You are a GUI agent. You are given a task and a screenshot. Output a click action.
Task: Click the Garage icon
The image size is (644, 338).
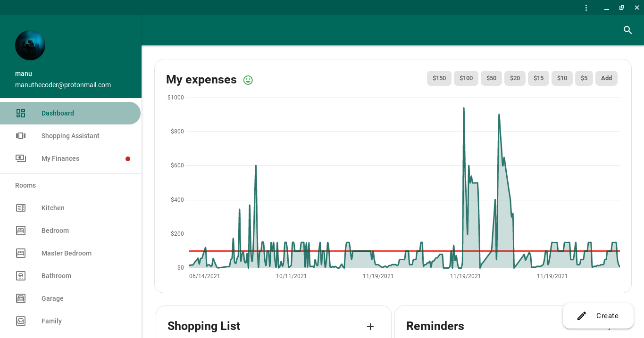21,298
